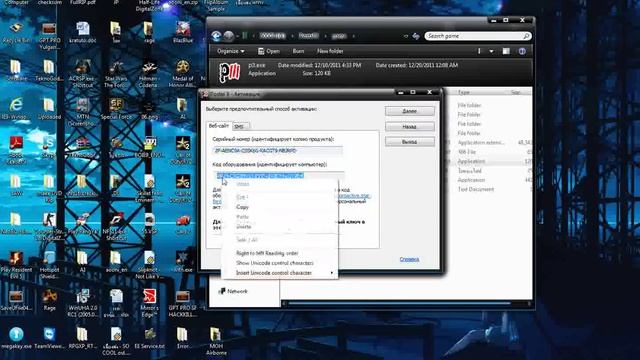Open the Internet Explorer desktop icon

click(x=16, y=109)
